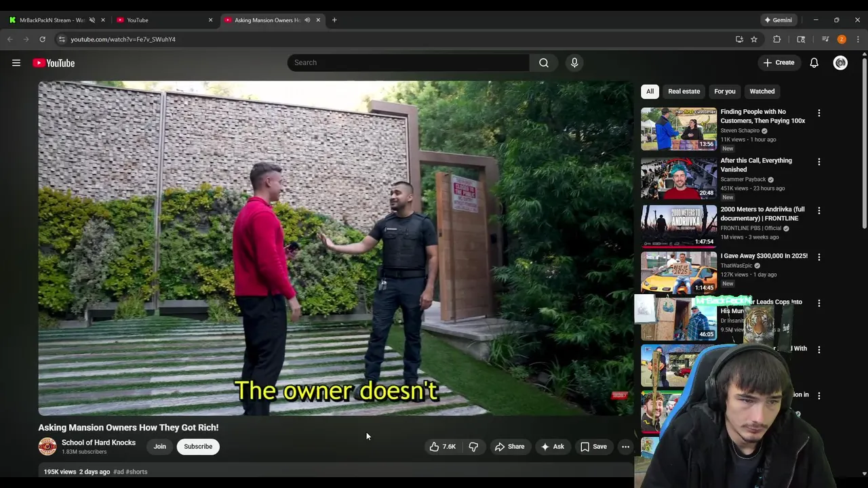Open the Create menu
The height and width of the screenshot is (488, 868).
coord(778,62)
